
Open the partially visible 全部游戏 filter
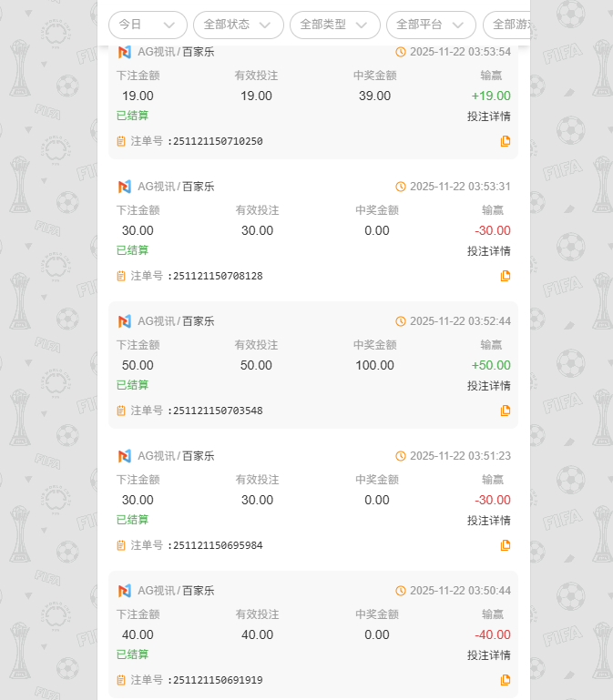(x=506, y=25)
